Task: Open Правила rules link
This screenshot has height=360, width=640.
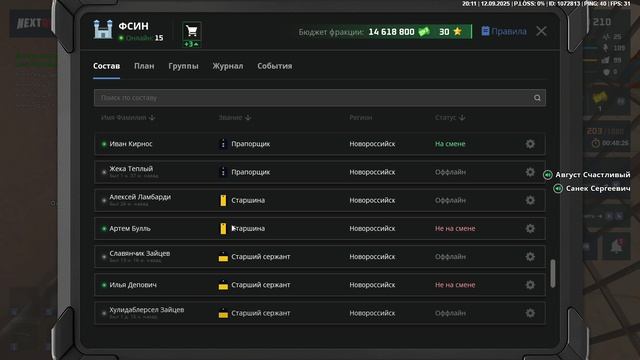Action: pos(504,31)
